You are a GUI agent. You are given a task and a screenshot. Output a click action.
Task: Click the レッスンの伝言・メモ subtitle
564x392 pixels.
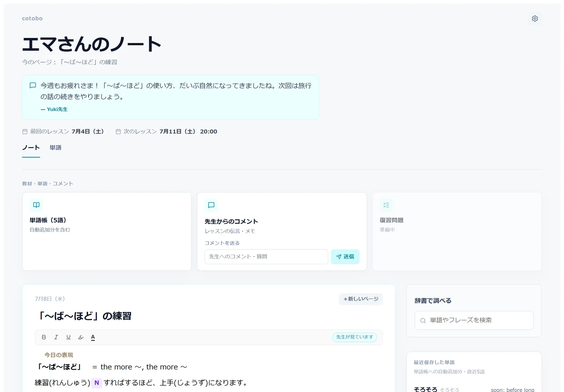[230, 231]
